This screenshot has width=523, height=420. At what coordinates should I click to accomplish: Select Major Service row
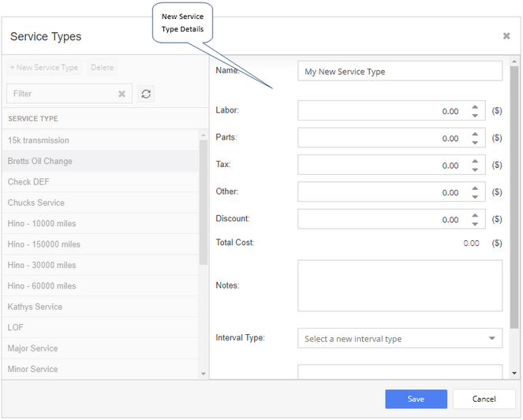(x=100, y=348)
